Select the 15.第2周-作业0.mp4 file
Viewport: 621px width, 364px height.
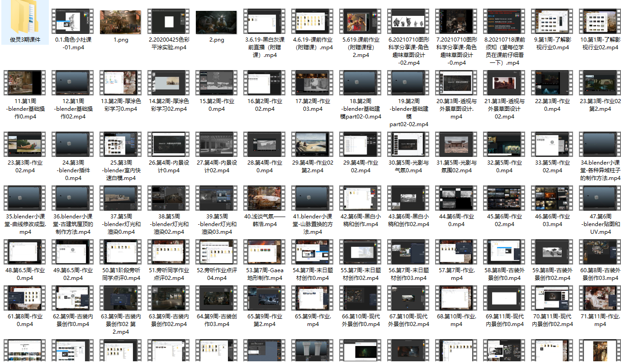click(x=216, y=83)
